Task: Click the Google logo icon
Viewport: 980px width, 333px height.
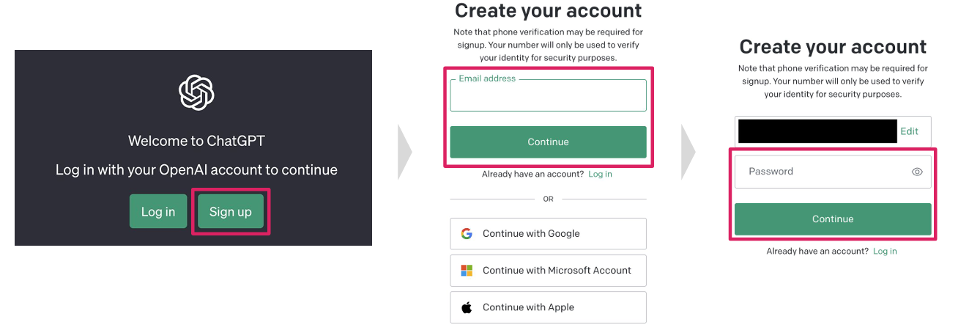Action: click(467, 234)
